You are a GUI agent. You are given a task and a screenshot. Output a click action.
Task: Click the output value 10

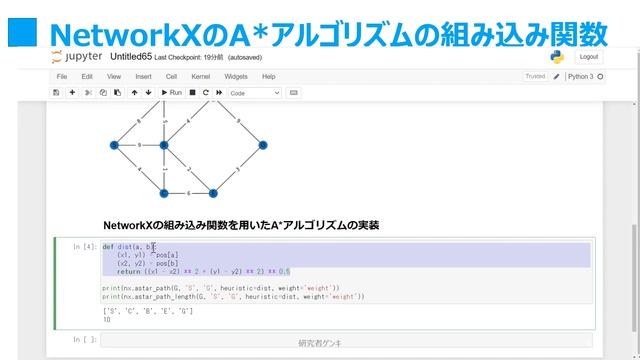[107, 320]
